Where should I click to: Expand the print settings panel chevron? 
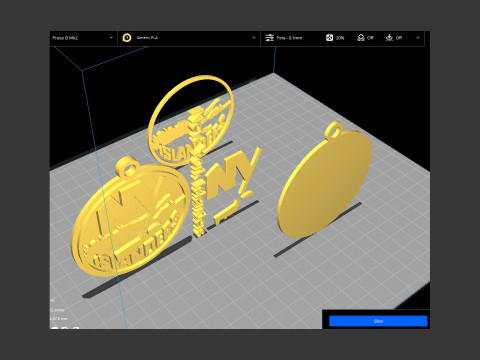point(418,38)
